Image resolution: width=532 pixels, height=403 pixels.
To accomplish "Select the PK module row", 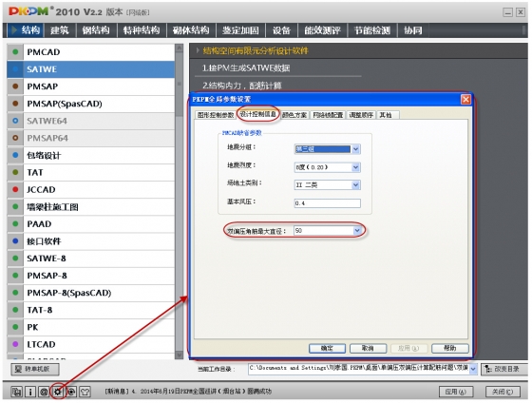I will pyautogui.click(x=91, y=327).
